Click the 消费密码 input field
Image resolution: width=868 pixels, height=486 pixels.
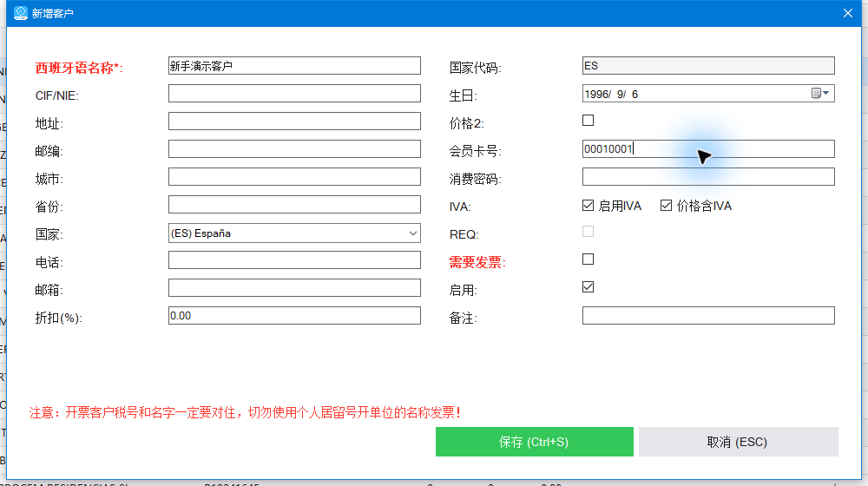pos(708,176)
